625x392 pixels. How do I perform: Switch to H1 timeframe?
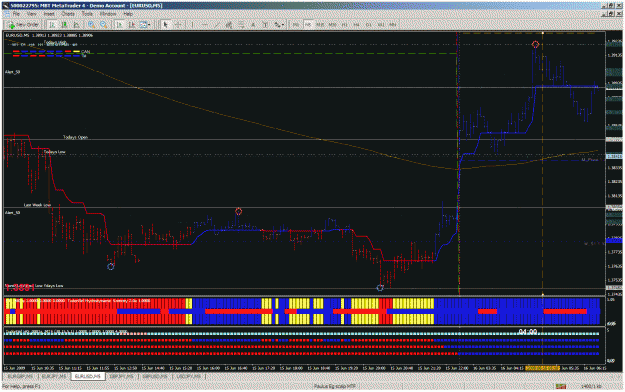[344, 25]
